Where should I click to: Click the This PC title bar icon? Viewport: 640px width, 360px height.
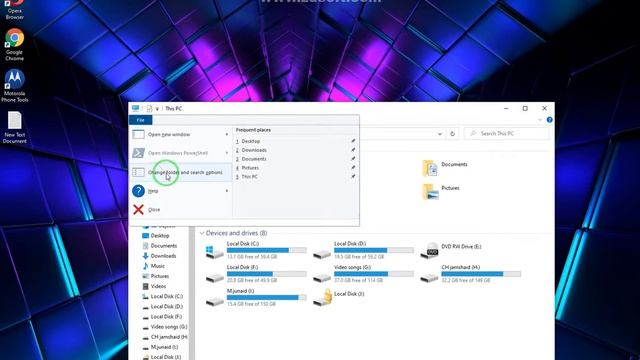(135, 108)
